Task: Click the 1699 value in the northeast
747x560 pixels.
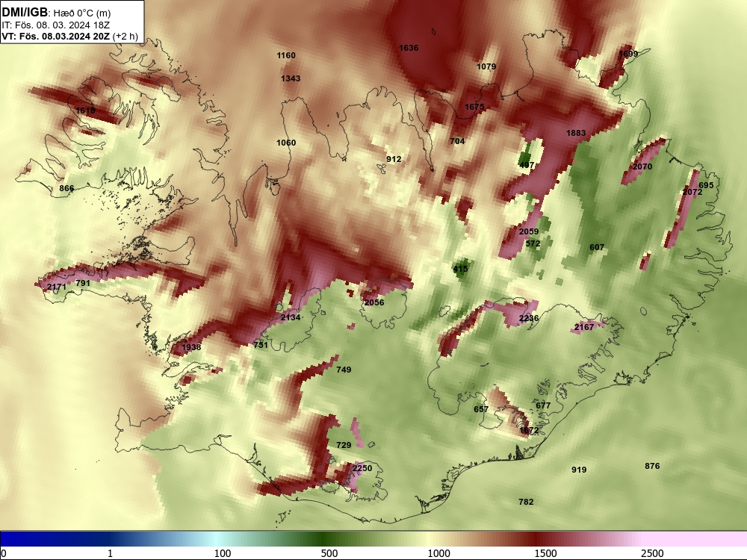Action: [x=628, y=54]
